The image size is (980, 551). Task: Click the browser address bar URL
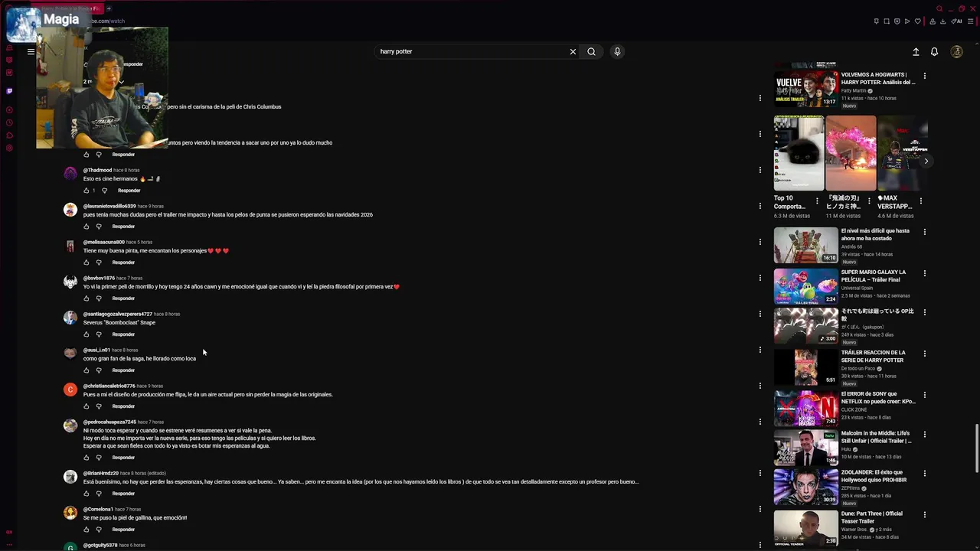(106, 21)
